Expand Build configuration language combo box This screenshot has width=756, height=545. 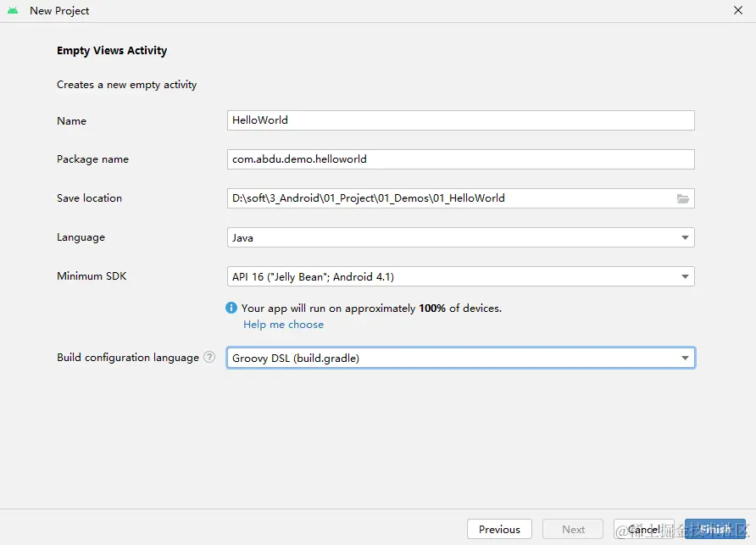pyautogui.click(x=460, y=358)
